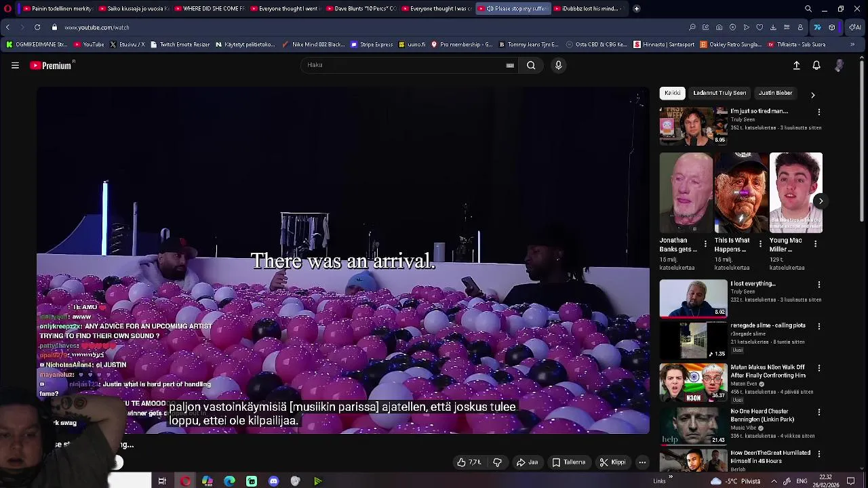This screenshot has width=868, height=488.
Task: Open the Young Mac Miller short thumbnail
Action: coord(796,192)
